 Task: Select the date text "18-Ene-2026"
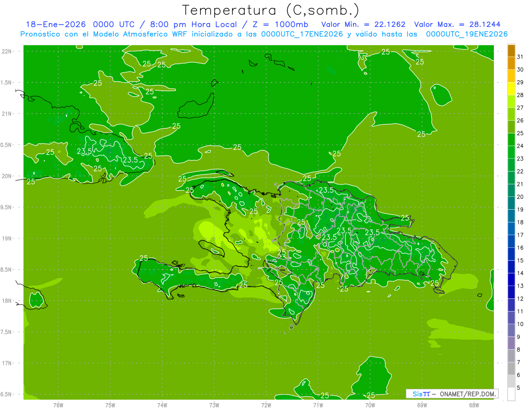[56, 24]
